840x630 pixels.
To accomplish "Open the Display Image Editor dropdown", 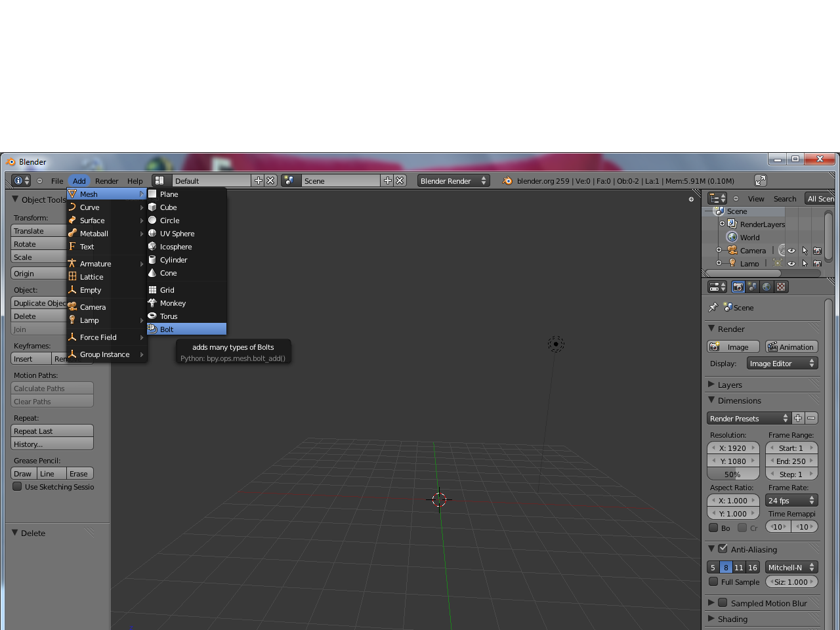I will coord(782,364).
